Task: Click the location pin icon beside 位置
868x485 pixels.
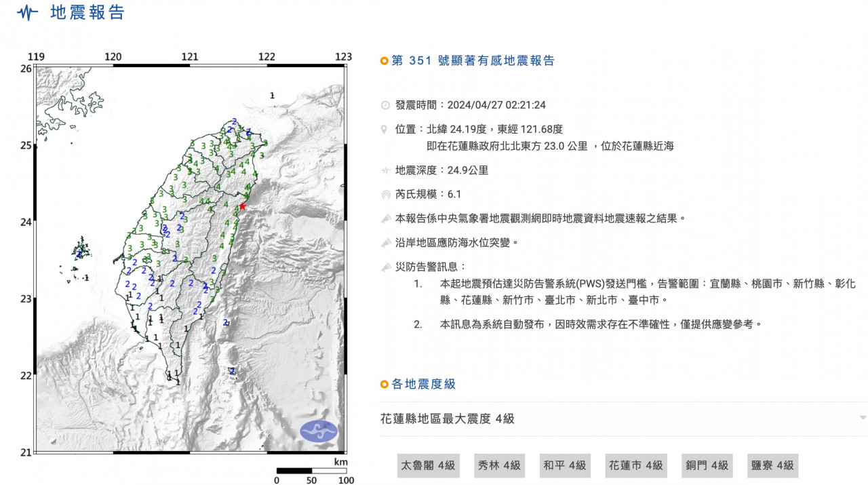Action: coord(385,129)
